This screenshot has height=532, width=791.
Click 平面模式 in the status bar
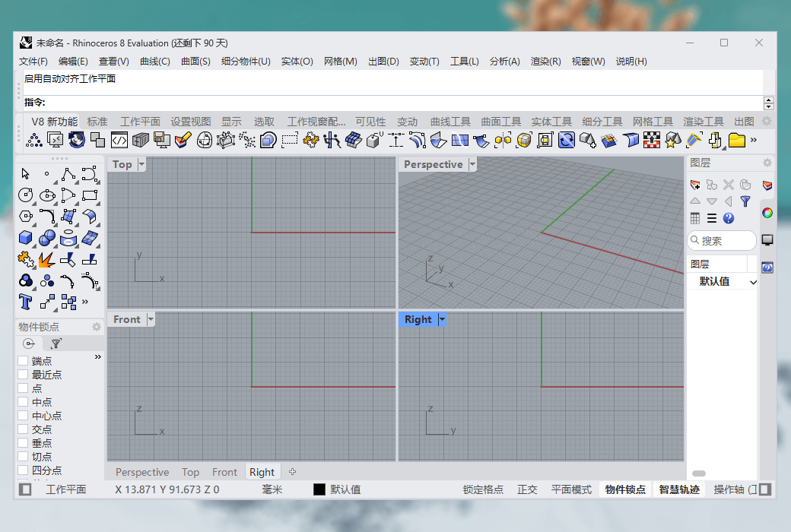tap(571, 489)
